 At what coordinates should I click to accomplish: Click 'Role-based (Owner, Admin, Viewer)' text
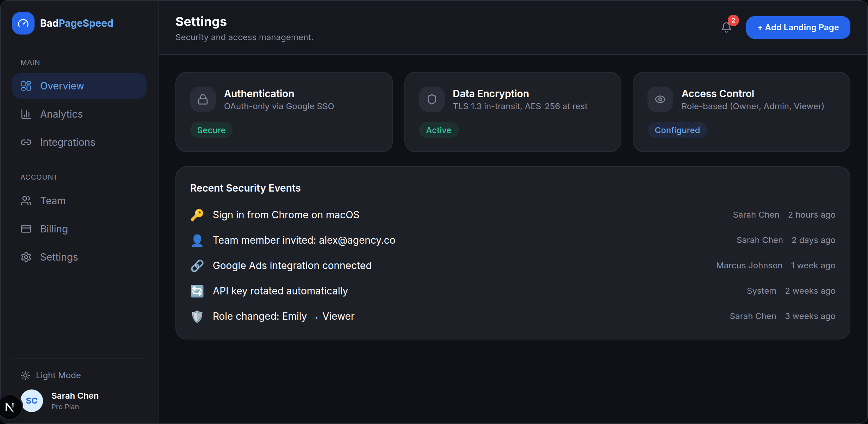point(753,106)
